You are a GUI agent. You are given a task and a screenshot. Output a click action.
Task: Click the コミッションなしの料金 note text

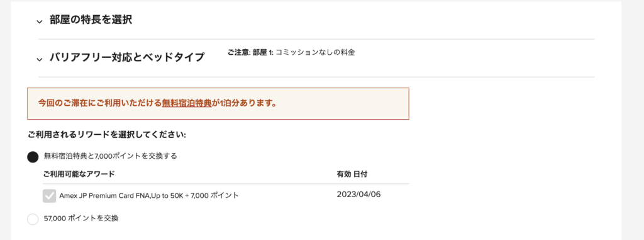point(315,53)
